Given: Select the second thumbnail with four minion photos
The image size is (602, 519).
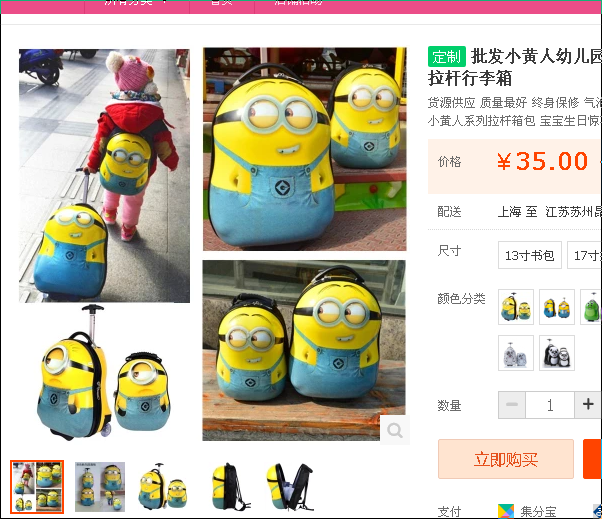Looking at the screenshot, I should [100, 487].
